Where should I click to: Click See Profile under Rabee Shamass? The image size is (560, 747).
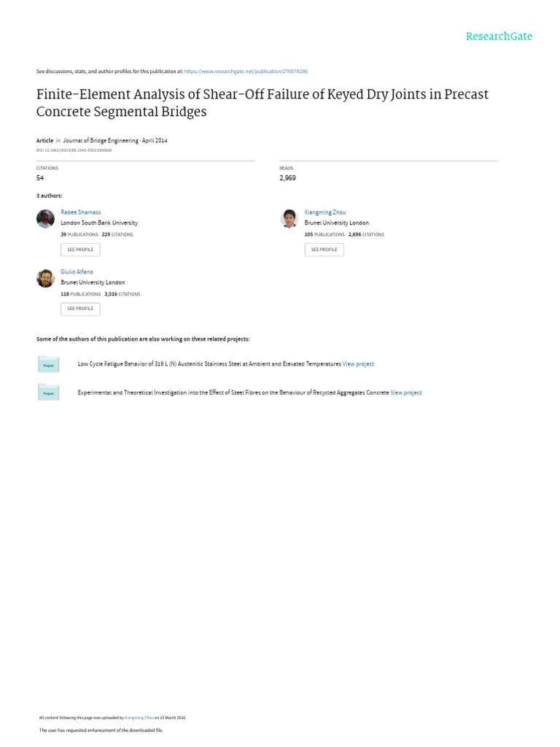tap(80, 249)
